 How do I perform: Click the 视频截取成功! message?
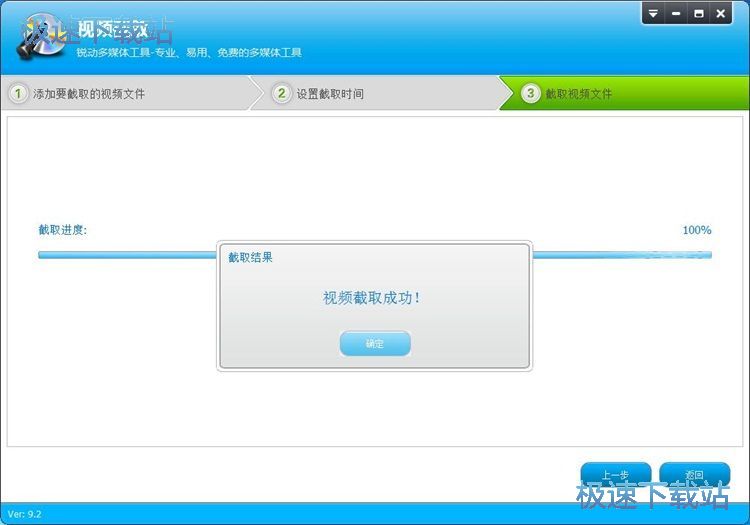372,298
